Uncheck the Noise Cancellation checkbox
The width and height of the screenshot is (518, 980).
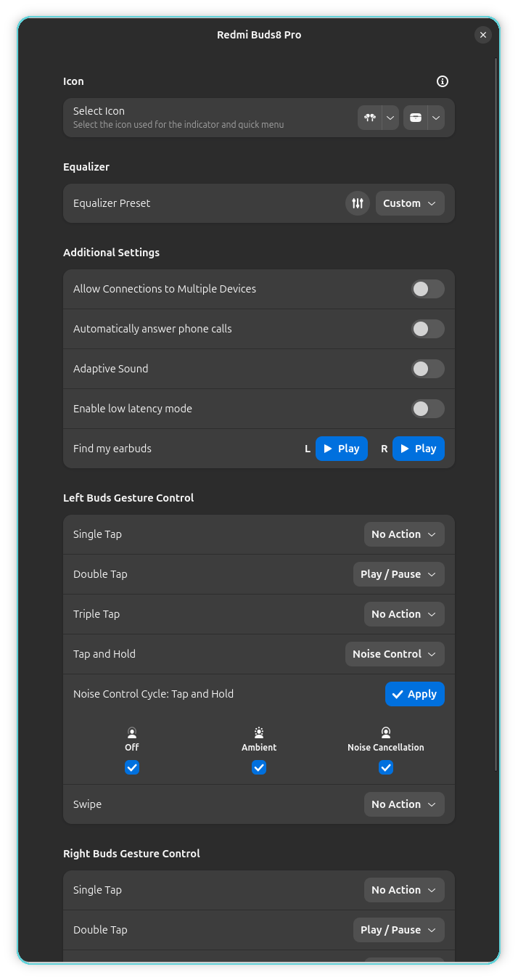(x=386, y=767)
